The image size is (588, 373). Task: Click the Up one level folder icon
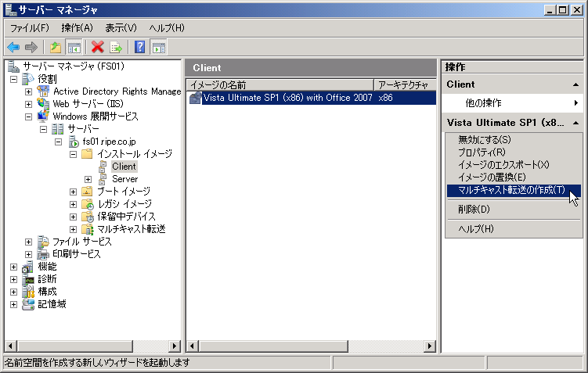[56, 47]
